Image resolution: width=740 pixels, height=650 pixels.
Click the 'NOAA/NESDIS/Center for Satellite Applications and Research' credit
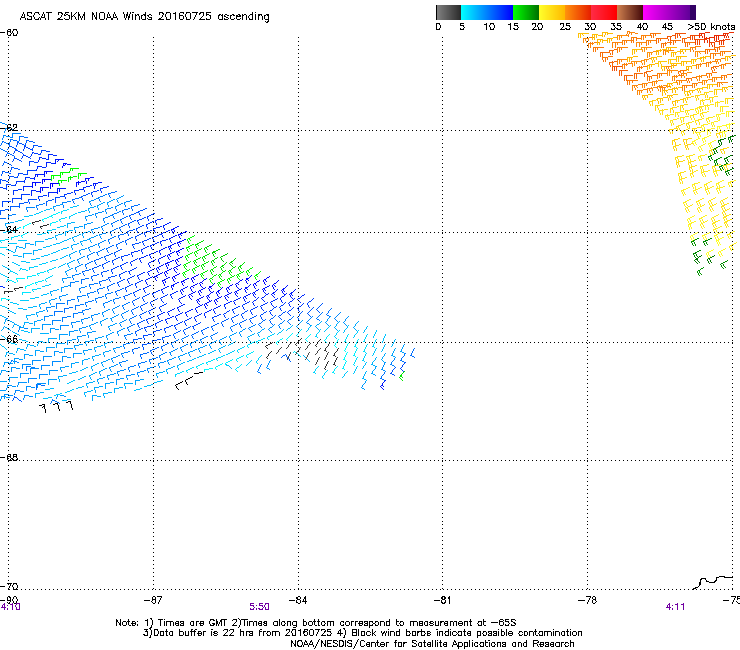click(432, 644)
